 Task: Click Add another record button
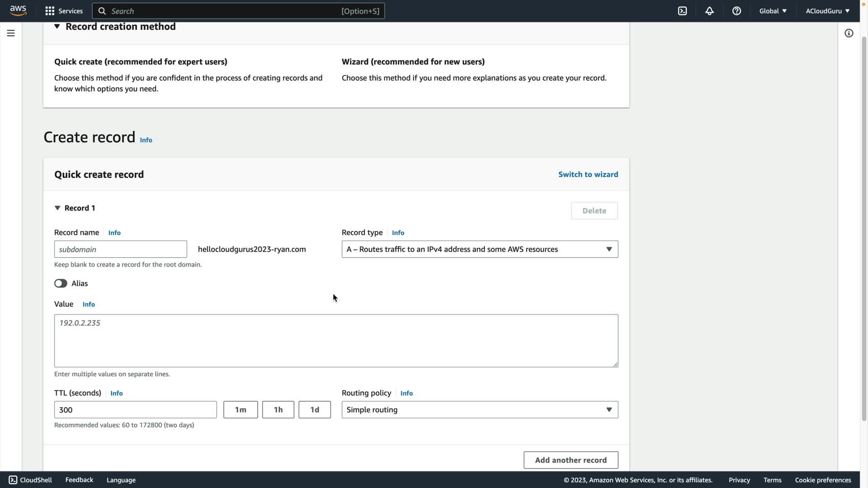[x=571, y=460]
